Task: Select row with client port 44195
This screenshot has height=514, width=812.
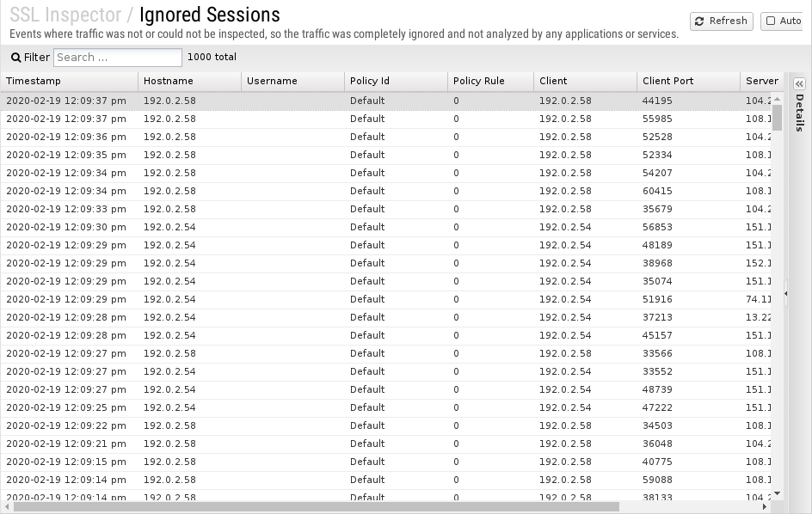Action: (386, 101)
